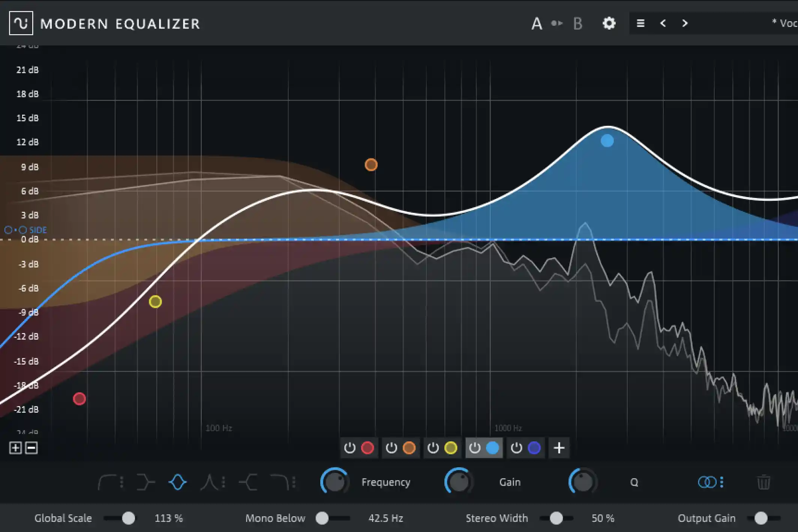The image size is (798, 532).
Task: Toggle power for the yellow band
Action: click(x=433, y=448)
